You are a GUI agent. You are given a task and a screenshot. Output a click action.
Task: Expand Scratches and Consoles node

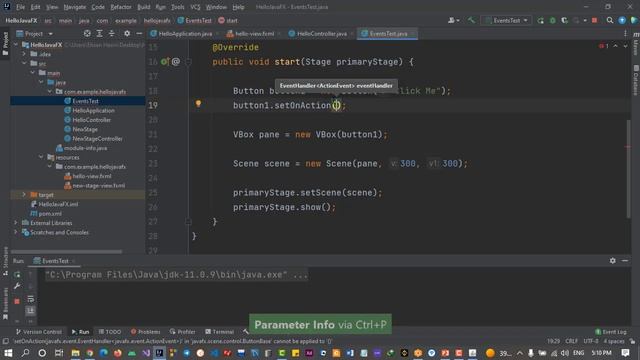point(16,232)
